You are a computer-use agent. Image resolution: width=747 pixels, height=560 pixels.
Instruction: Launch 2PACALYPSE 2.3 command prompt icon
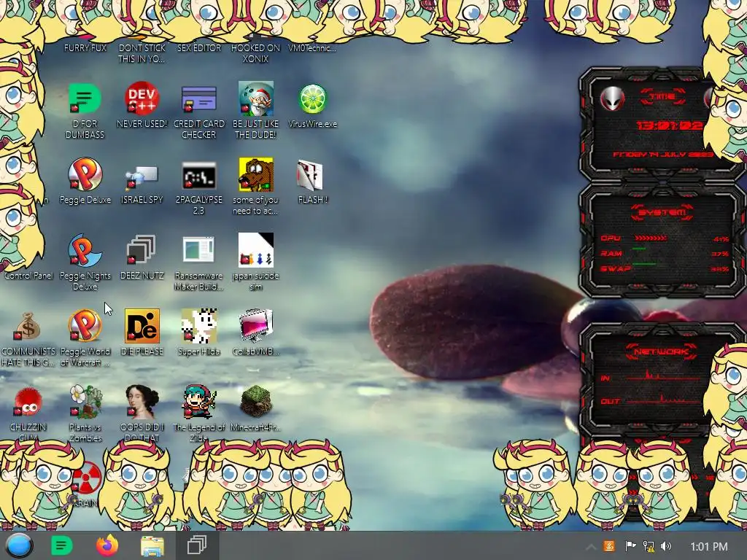click(198, 175)
